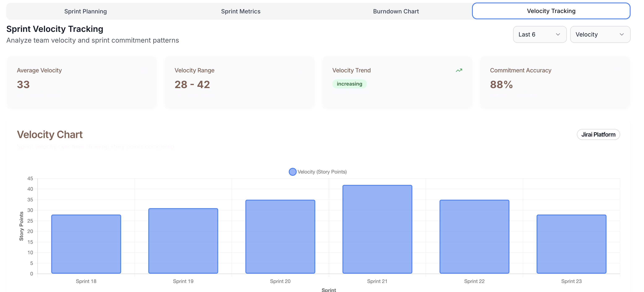Click the Average Velocity card
Image resolution: width=644 pixels, height=292 pixels.
click(82, 82)
